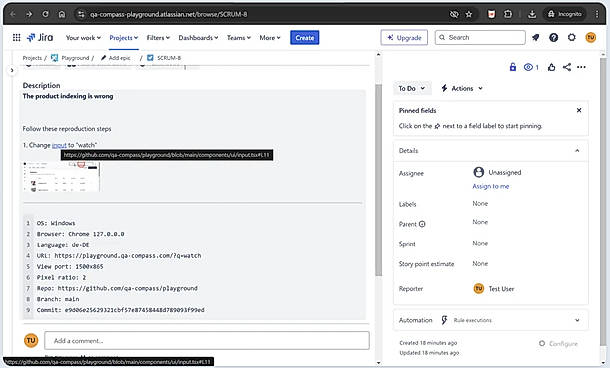Click the input hyperlink in step one
Viewport: 610px width, 368px height.
tap(59, 145)
